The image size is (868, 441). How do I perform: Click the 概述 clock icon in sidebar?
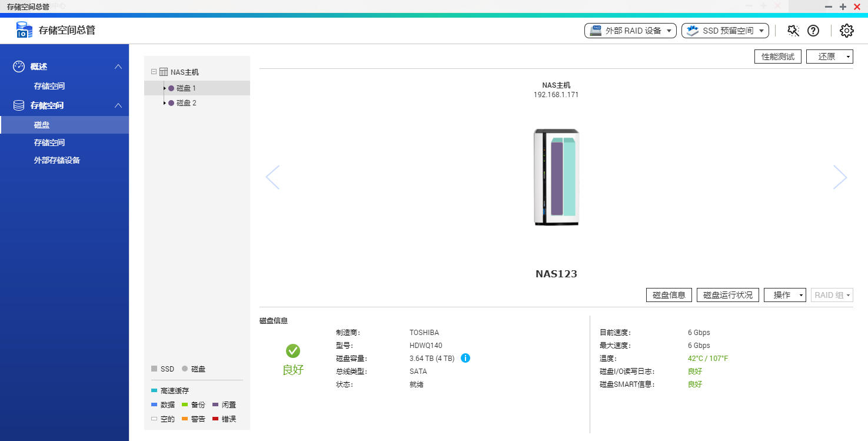coord(18,67)
